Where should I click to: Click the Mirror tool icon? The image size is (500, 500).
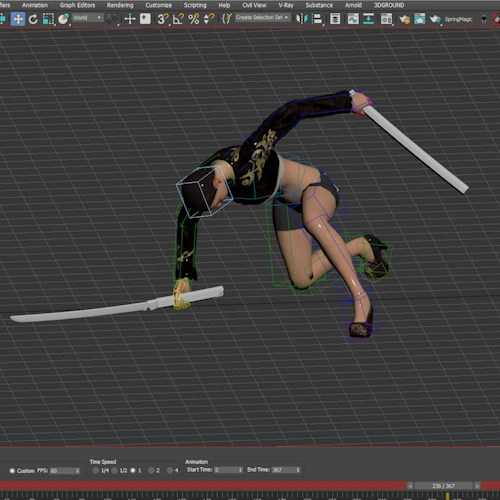pyautogui.click(x=302, y=19)
